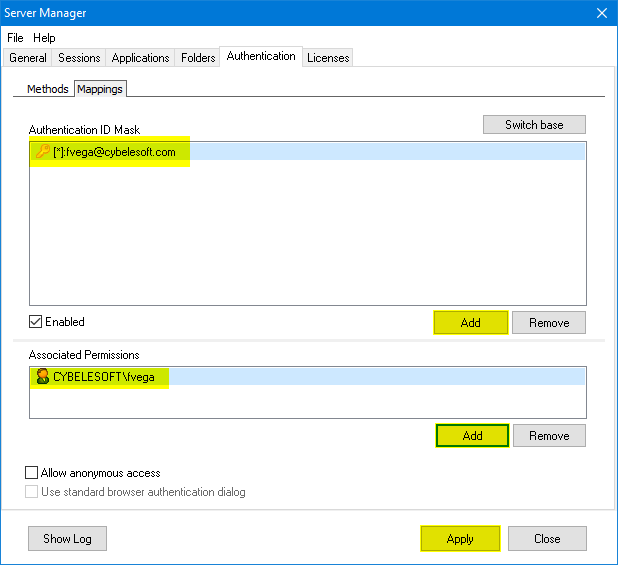Apply the authentication changes
Screen dimensions: 618x565
(x=460, y=539)
